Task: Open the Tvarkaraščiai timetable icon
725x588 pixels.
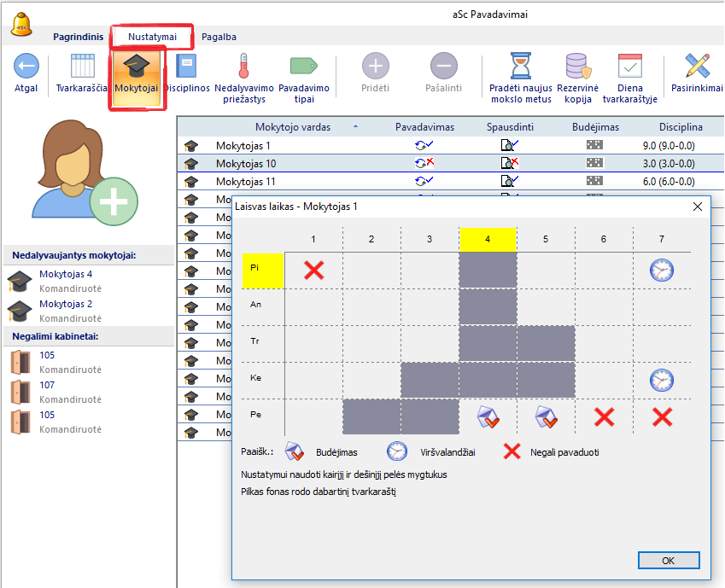Action: pyautogui.click(x=82, y=66)
